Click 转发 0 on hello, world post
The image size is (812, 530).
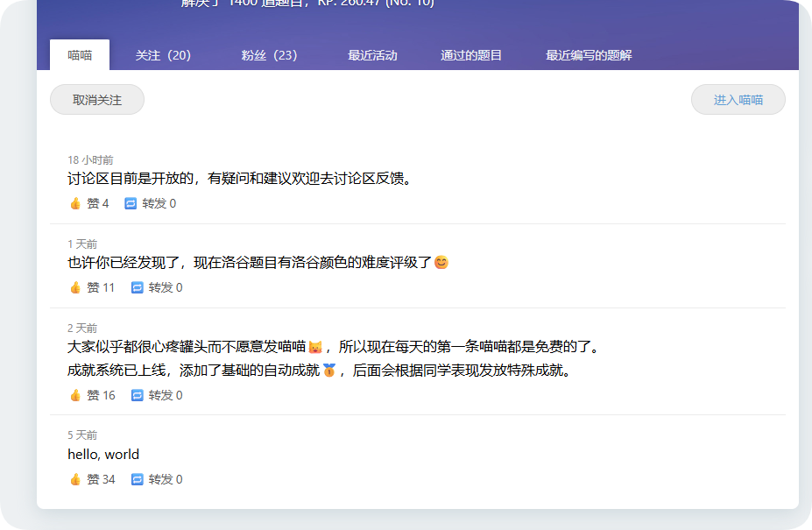click(x=166, y=479)
